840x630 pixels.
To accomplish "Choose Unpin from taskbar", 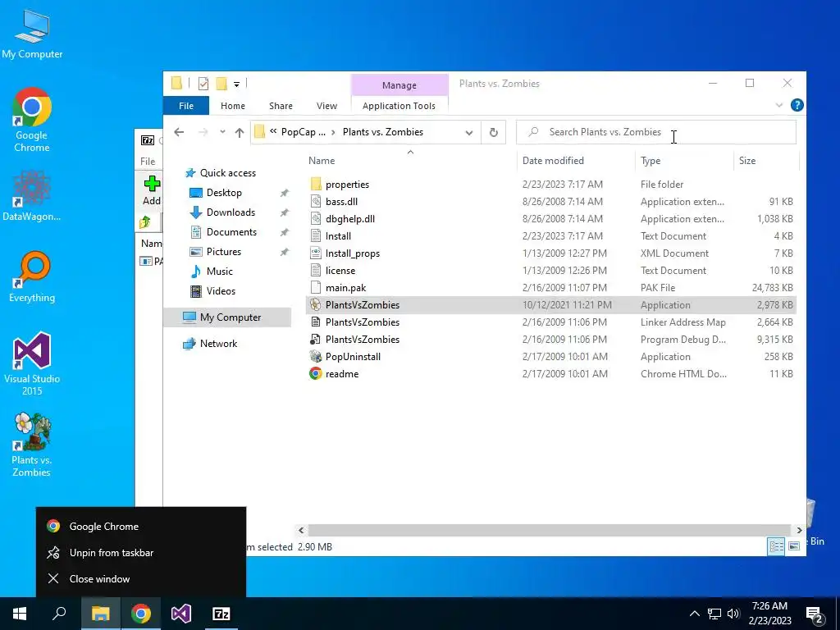I will (x=141, y=553).
